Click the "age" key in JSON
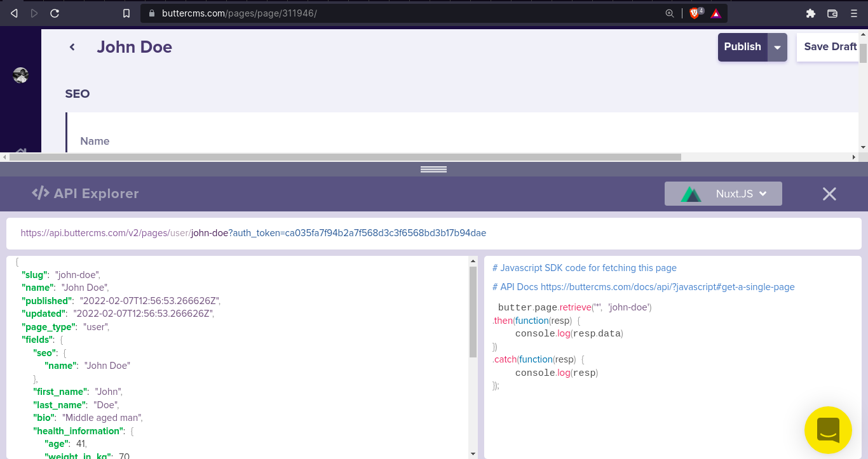Image resolution: width=868 pixels, height=459 pixels. (56, 444)
